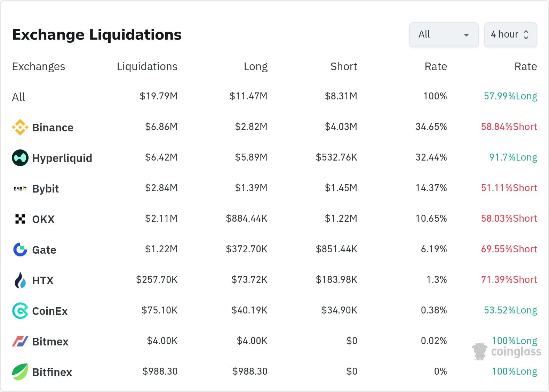Click the CoinEx logo icon
Image resolution: width=549 pixels, height=392 pixels.
pyautogui.click(x=20, y=311)
